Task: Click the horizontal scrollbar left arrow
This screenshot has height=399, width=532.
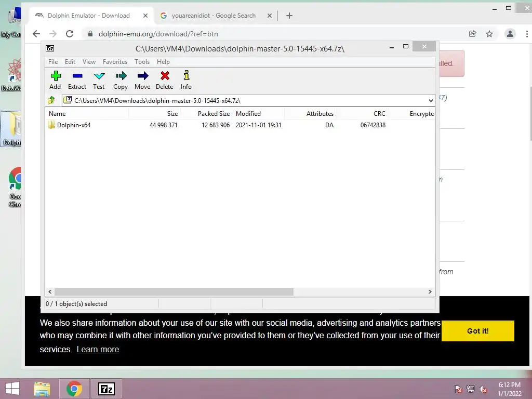Action: point(50,292)
